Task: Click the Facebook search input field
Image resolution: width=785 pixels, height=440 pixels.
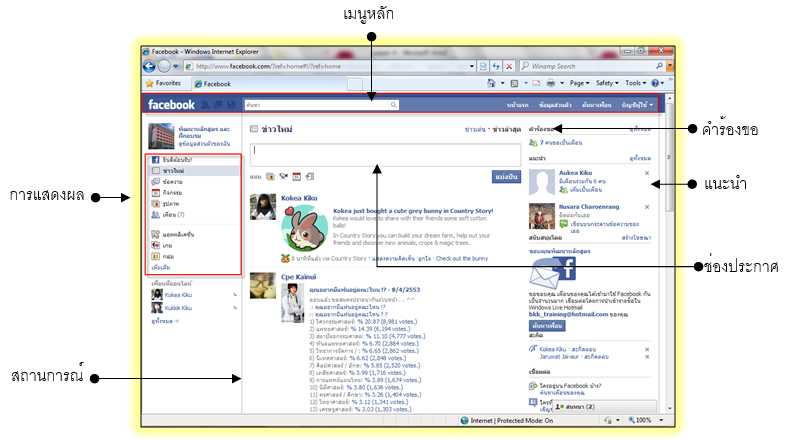Action: click(316, 105)
